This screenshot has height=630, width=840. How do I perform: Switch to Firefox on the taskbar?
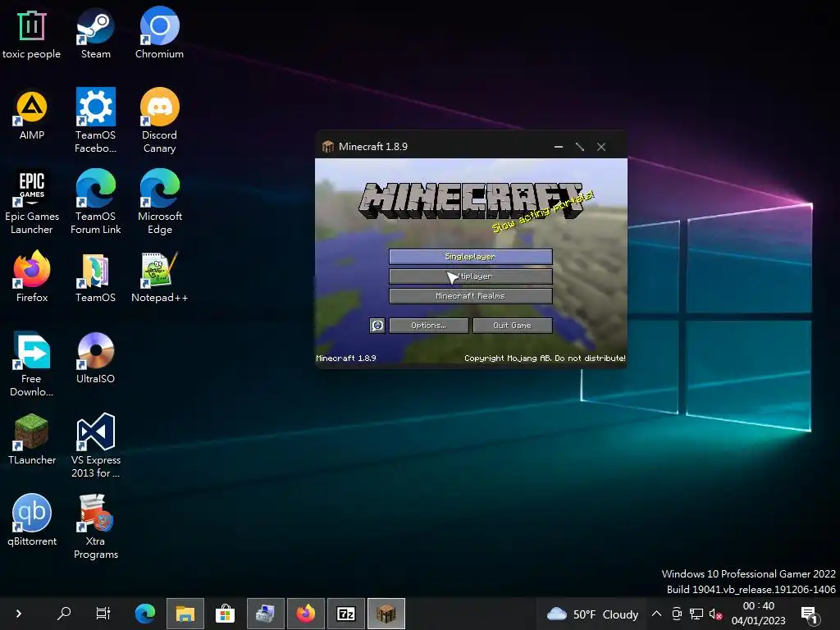click(306, 614)
